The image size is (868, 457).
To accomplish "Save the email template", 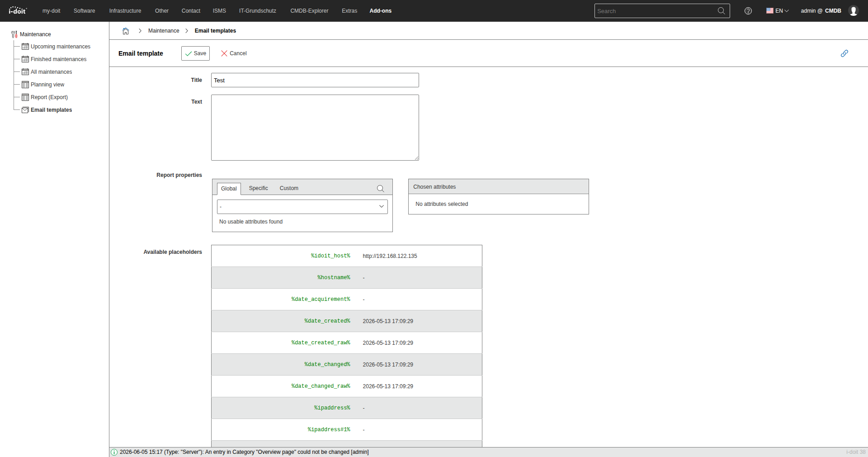I will (195, 53).
